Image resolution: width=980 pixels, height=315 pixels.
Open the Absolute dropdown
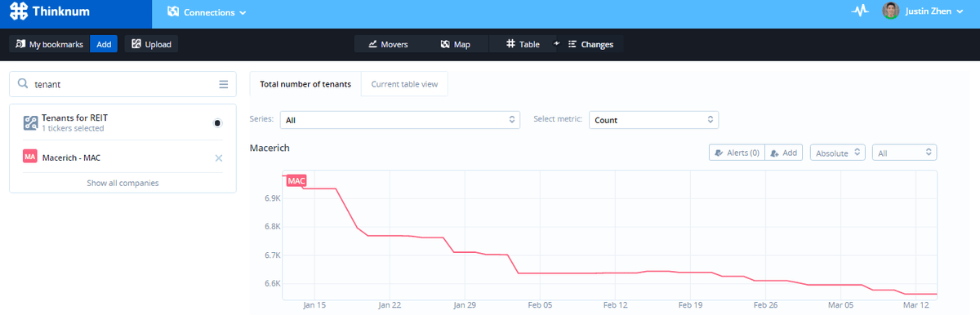(x=837, y=153)
